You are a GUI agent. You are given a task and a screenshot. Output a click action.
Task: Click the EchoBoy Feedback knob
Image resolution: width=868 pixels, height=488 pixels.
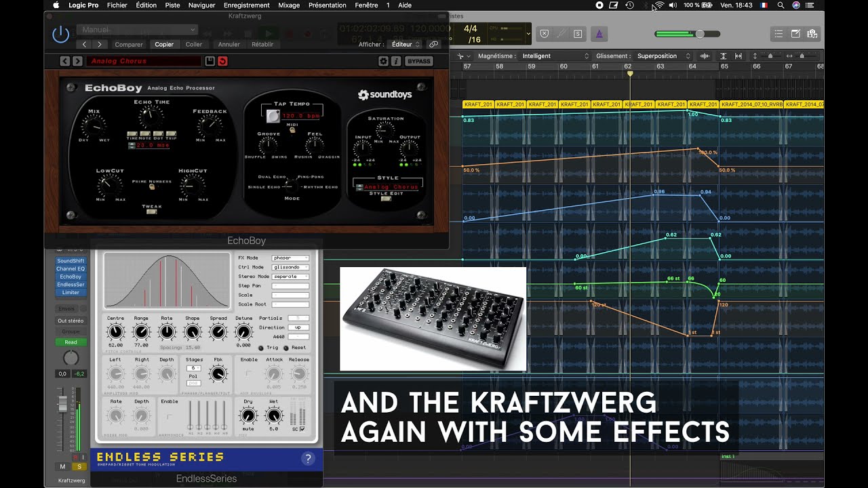[210, 127]
